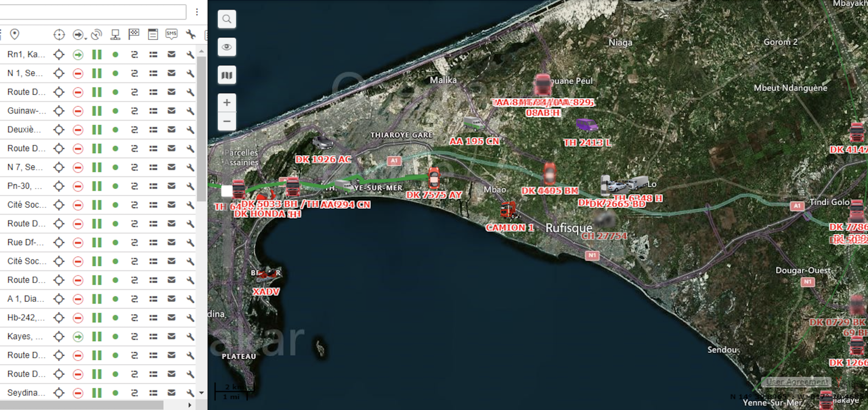This screenshot has width=868, height=410.
Task: Open the map layers selector
Action: click(x=227, y=75)
